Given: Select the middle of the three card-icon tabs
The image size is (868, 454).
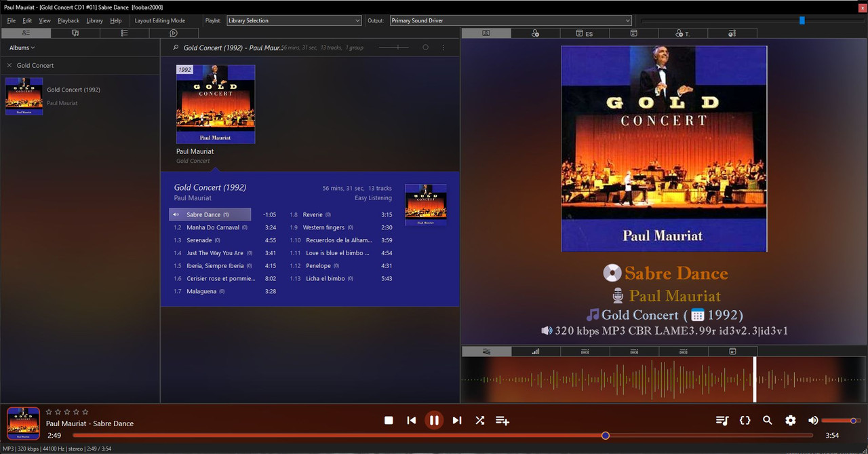Looking at the screenshot, I should pyautogui.click(x=634, y=352).
